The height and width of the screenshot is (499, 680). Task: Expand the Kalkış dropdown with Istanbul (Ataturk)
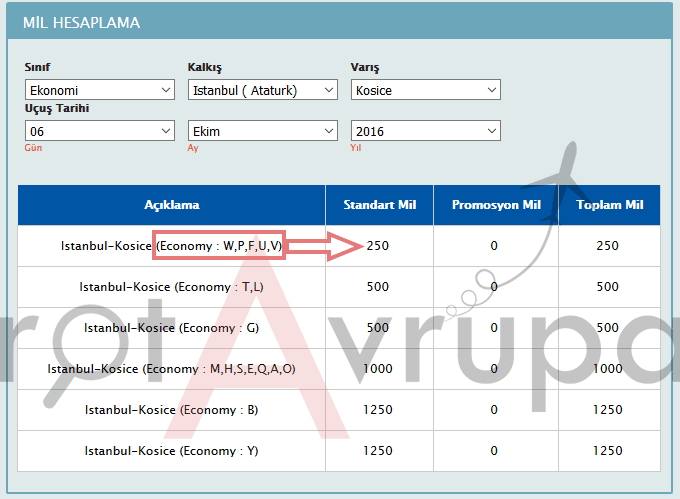pyautogui.click(x=263, y=90)
